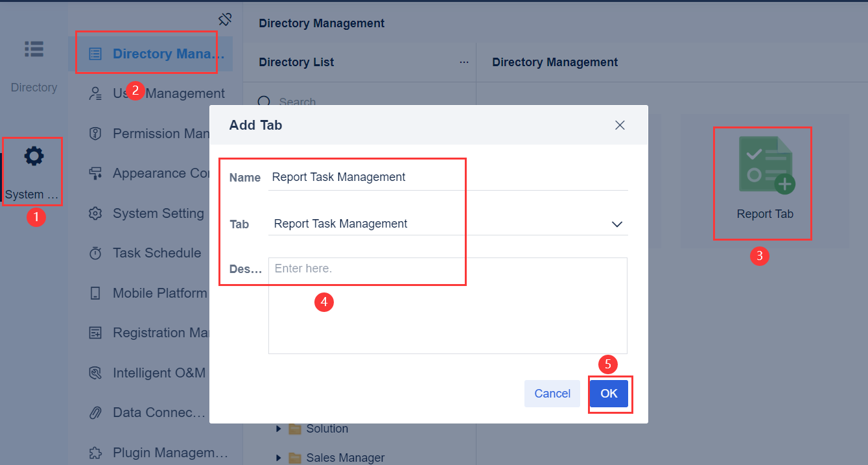
Task: Open the Intelligent O&M panel
Action: click(154, 372)
